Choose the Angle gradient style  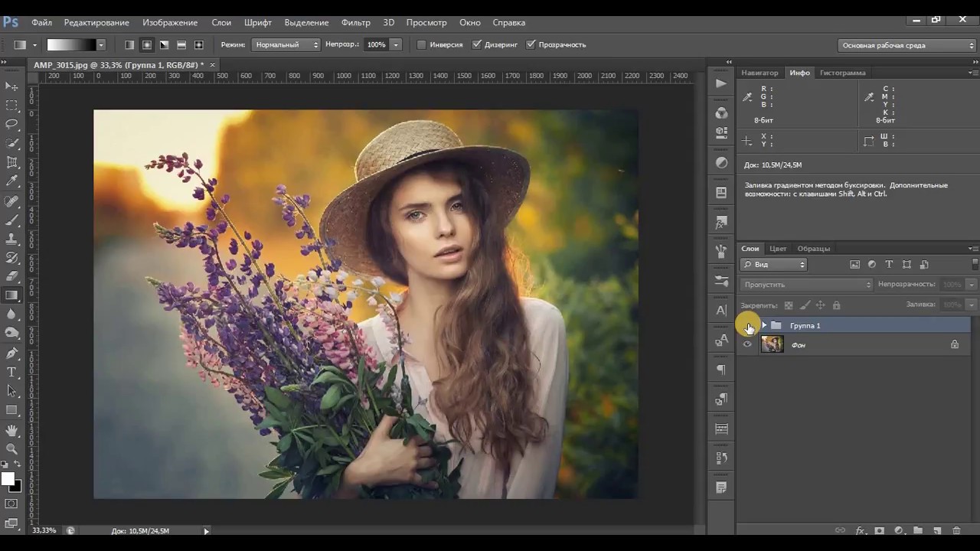click(164, 45)
